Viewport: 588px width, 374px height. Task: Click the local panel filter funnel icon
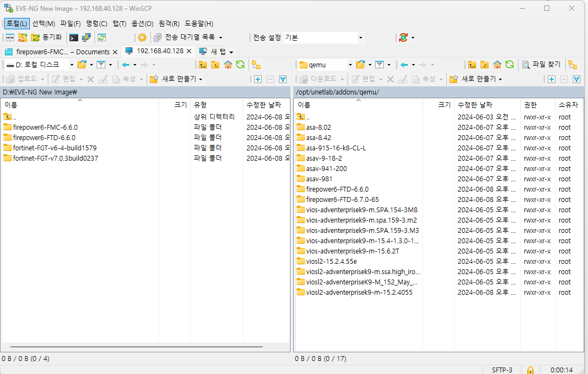pos(101,65)
